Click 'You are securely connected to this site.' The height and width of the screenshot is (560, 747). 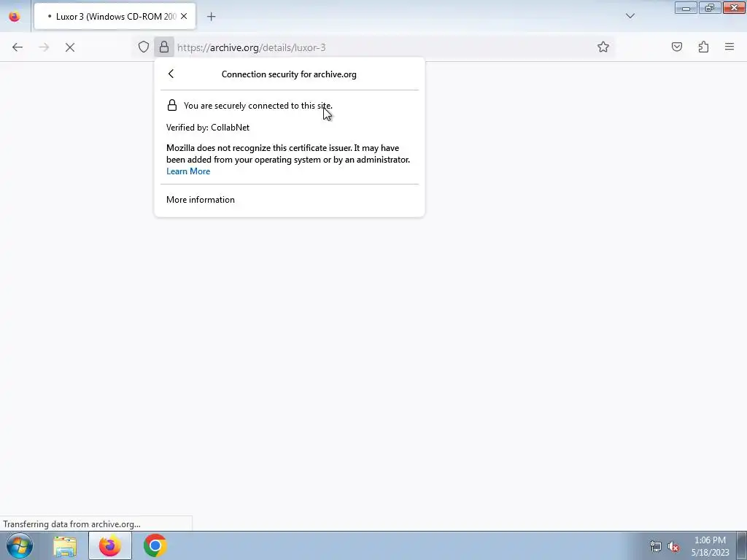coord(258,106)
